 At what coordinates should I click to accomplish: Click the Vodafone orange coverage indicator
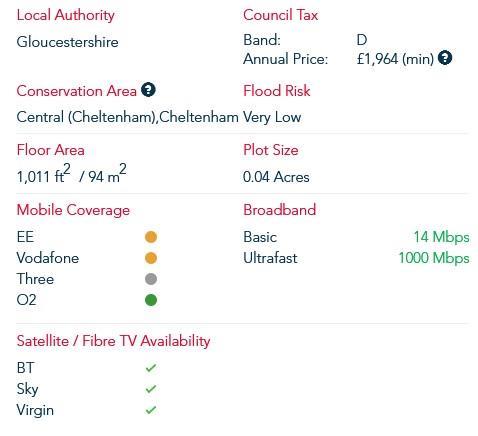pos(151,258)
